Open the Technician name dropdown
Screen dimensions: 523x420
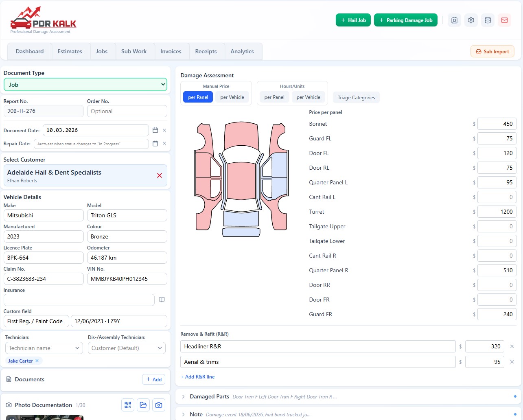click(x=44, y=348)
